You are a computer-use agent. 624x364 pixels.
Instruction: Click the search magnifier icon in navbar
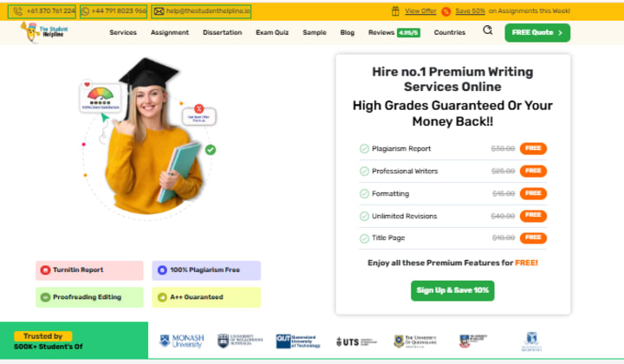coord(487,30)
